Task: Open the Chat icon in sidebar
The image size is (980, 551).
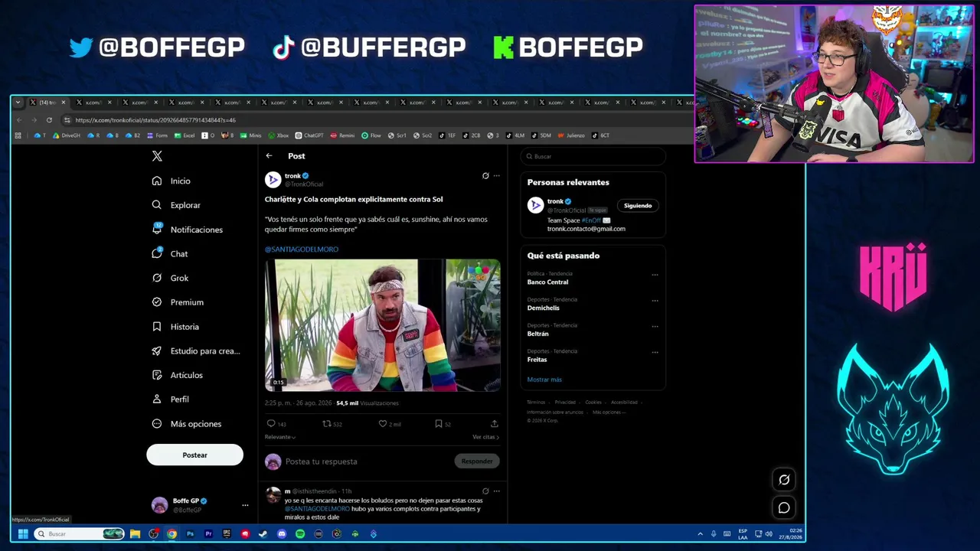Action: click(x=157, y=253)
